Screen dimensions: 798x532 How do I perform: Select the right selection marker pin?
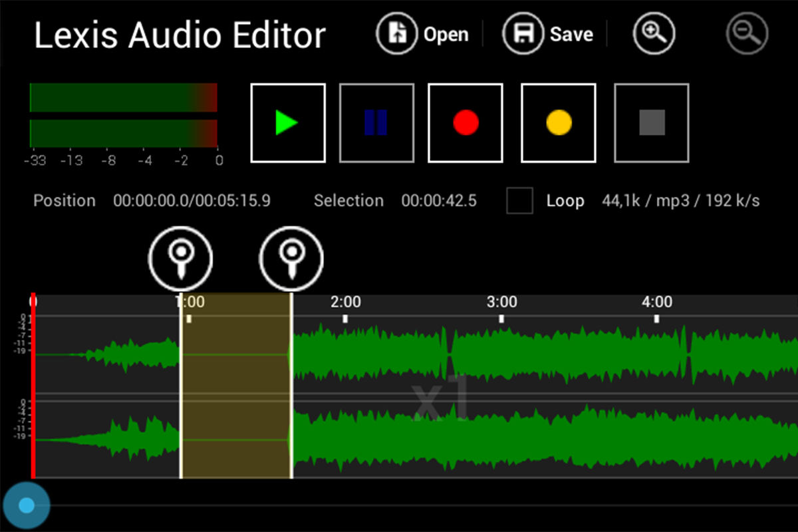click(291, 257)
